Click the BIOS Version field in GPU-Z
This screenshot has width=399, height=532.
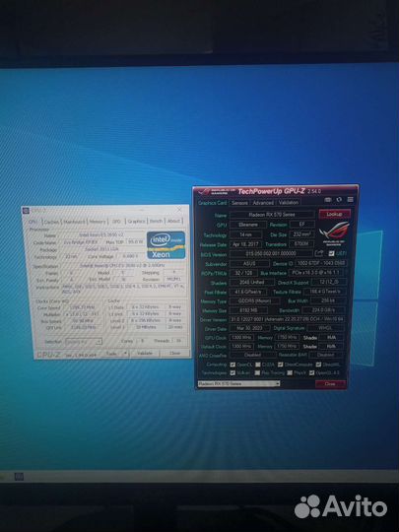click(x=271, y=253)
